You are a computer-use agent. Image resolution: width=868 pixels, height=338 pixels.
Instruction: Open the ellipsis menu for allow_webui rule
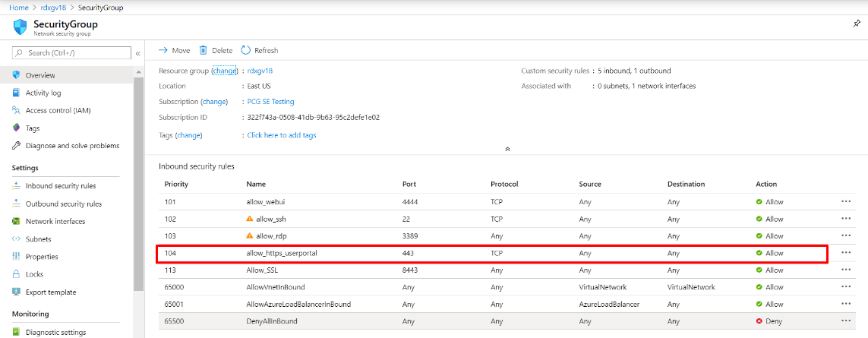(x=846, y=202)
